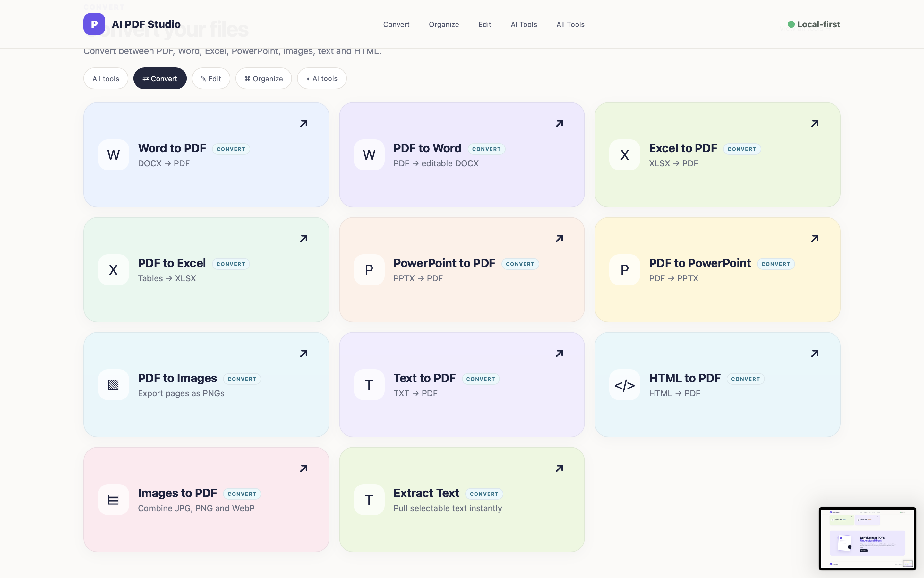Image resolution: width=924 pixels, height=578 pixels.
Task: Click the 'XLSX → PDF' description text
Action: point(673,164)
